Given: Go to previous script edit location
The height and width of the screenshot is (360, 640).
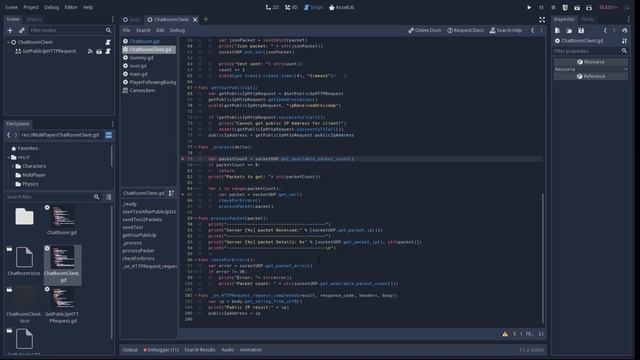Looking at the screenshot, I should point(532,30).
